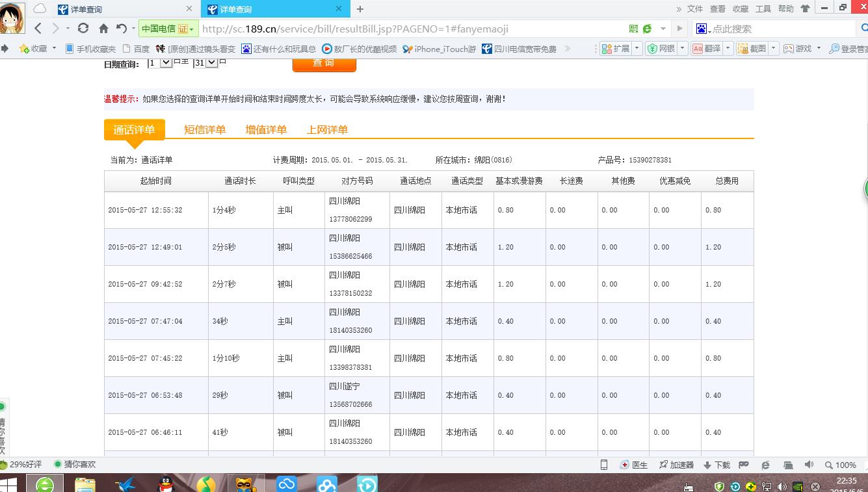The height and width of the screenshot is (492, 868).
Task: Open the 数厂长的优酷视频 bookmark
Action: click(x=359, y=49)
